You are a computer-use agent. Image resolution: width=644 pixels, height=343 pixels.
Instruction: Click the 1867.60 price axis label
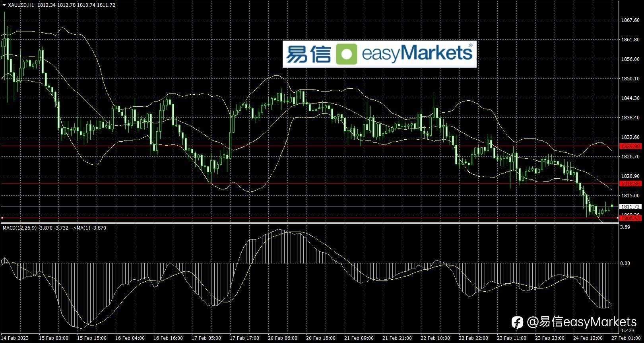coord(630,20)
